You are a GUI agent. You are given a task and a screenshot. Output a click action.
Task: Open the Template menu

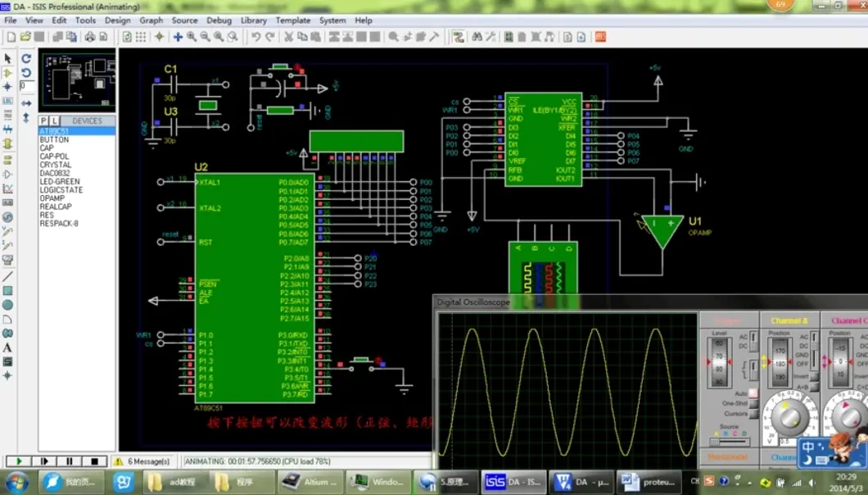(293, 20)
